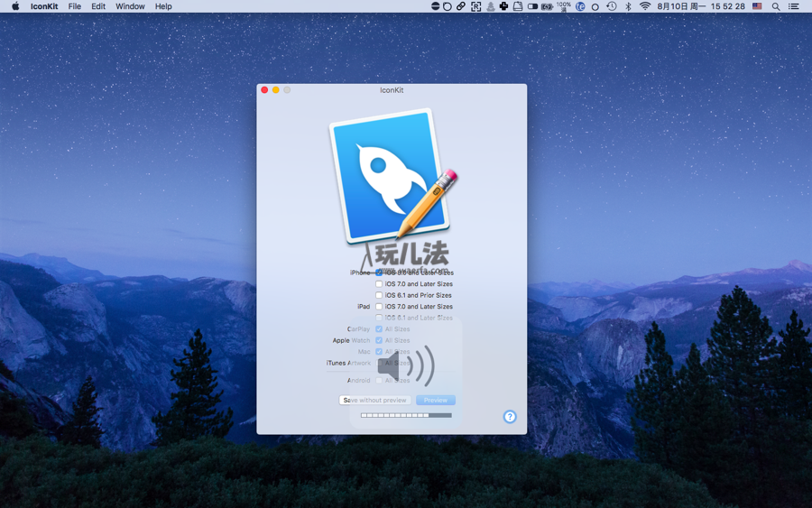Screen dimensions: 812x508
Task: Open the Edit menu
Action: click(x=98, y=6)
